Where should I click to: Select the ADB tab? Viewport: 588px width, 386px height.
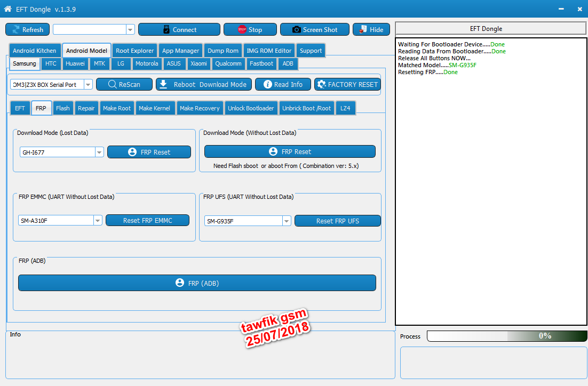pyautogui.click(x=288, y=63)
